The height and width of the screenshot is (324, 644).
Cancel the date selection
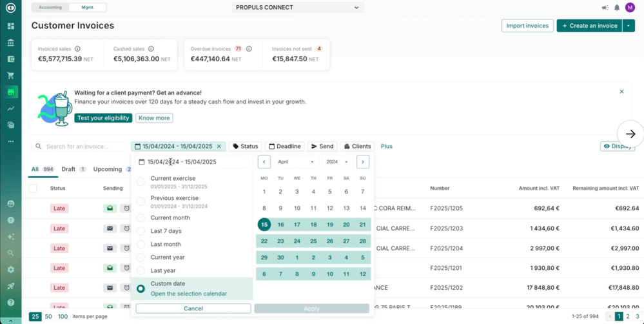click(x=193, y=309)
